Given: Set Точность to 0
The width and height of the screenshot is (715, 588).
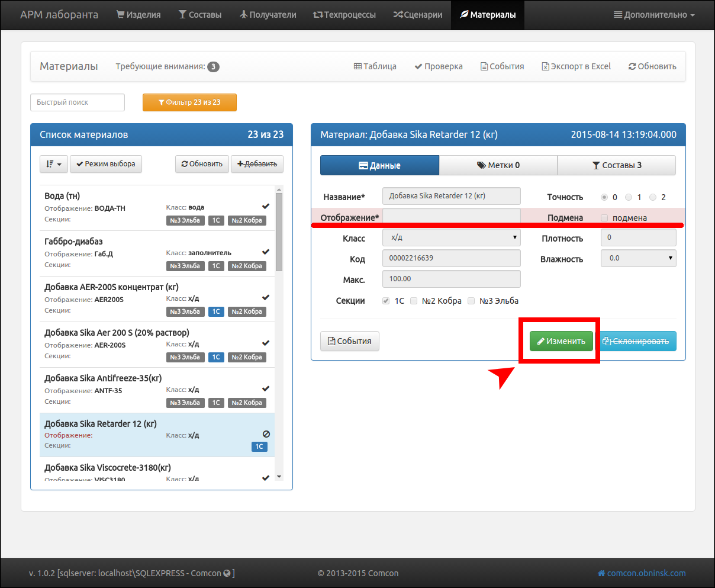Looking at the screenshot, I should 604,197.
